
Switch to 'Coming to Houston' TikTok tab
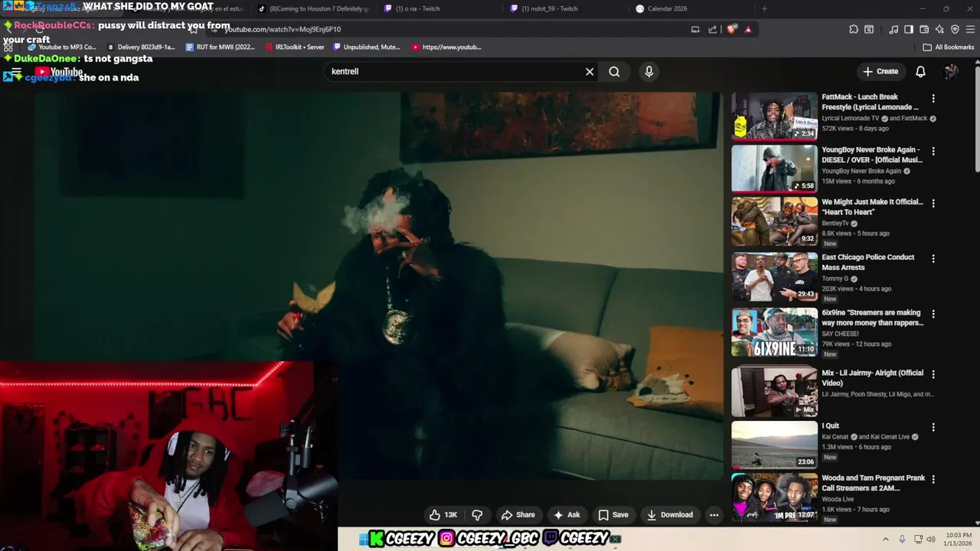pos(314,8)
